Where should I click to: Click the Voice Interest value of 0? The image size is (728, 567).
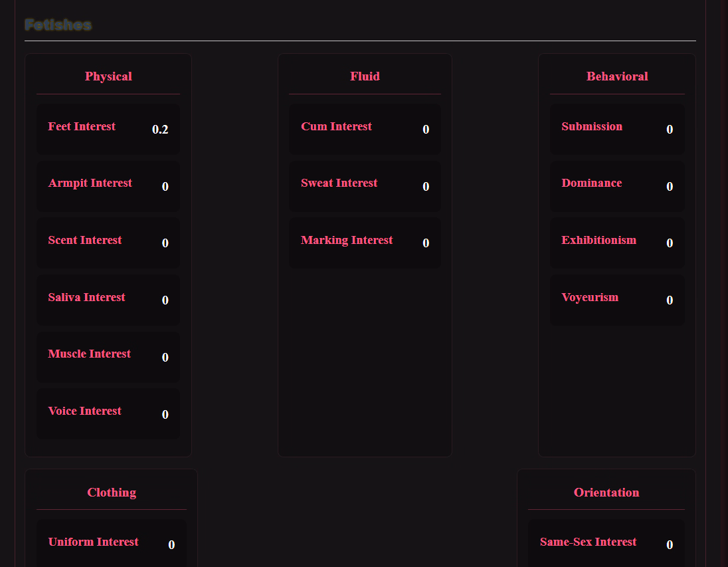pos(165,415)
